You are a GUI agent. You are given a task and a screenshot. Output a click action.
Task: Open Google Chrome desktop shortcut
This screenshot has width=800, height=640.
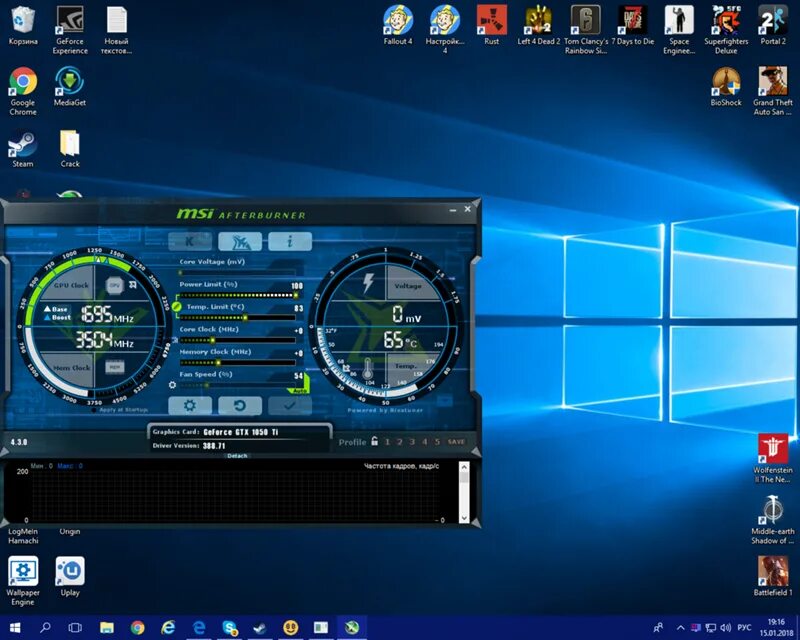23,91
